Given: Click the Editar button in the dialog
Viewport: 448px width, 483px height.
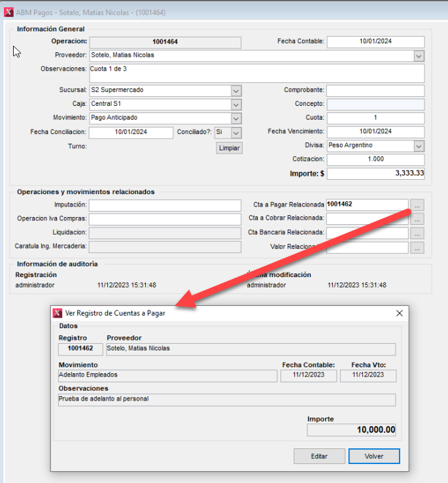Looking at the screenshot, I should coord(318,456).
